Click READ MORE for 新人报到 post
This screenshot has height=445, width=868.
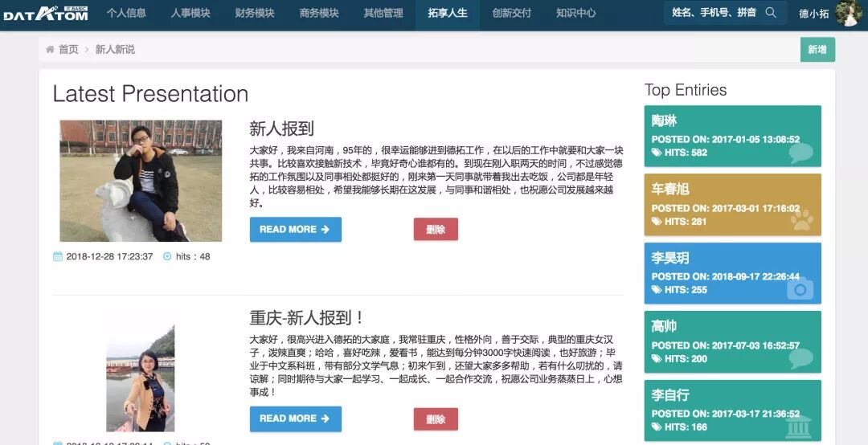[295, 229]
